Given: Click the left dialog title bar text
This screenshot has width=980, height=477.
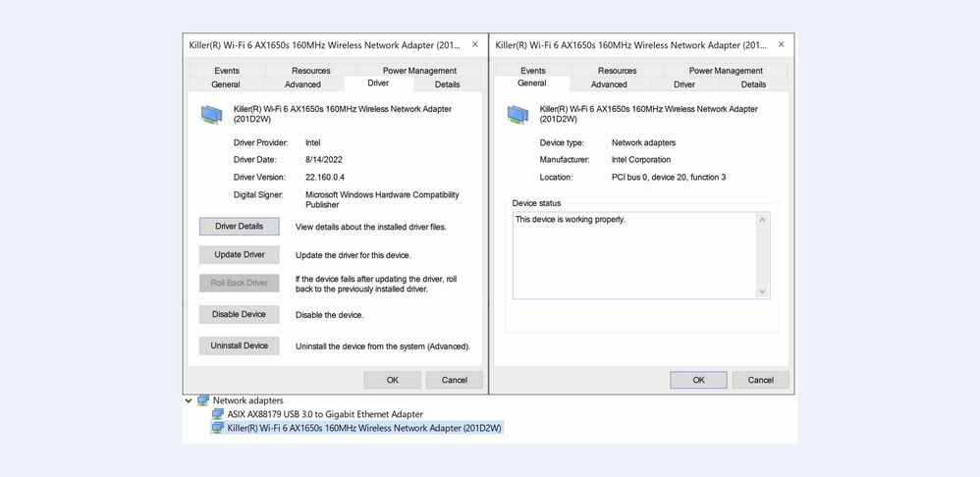Looking at the screenshot, I should tap(324, 45).
